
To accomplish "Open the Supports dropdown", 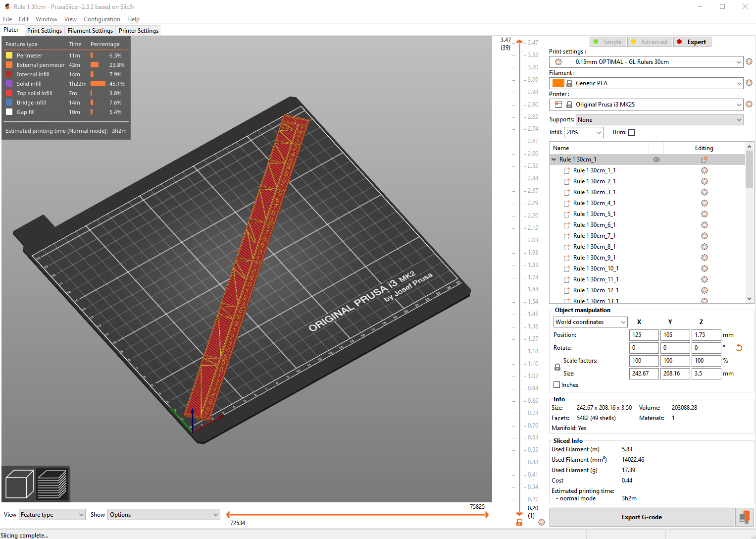I will (x=659, y=120).
